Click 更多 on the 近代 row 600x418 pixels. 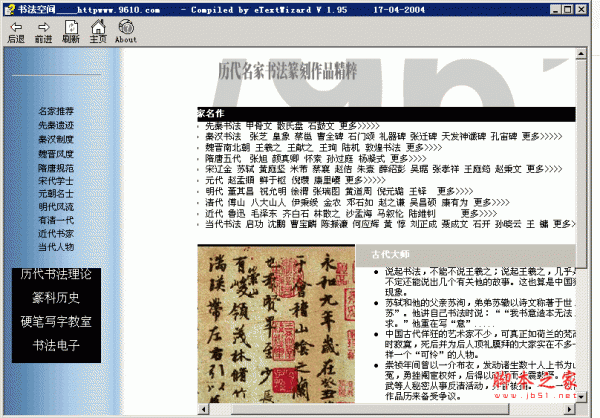479,213
